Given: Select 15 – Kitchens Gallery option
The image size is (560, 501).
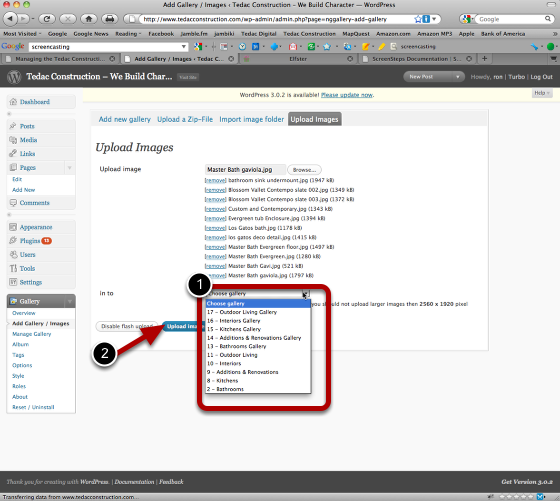Looking at the screenshot, I should 258,329.
